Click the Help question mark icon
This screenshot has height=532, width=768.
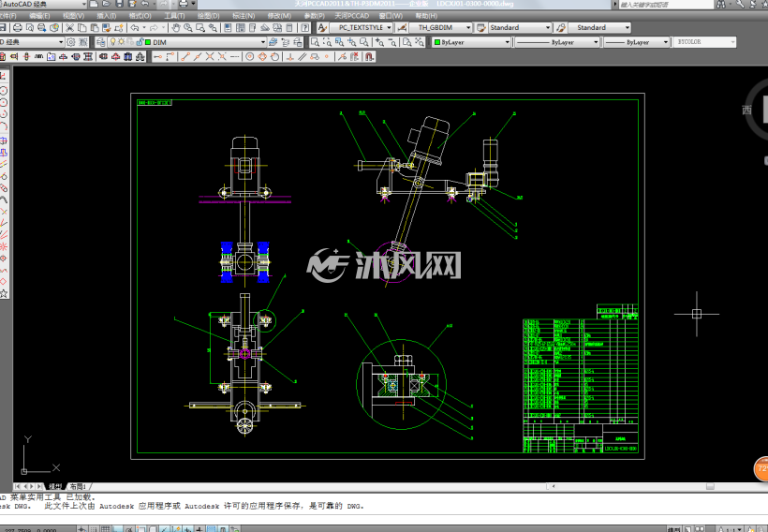click(x=304, y=28)
